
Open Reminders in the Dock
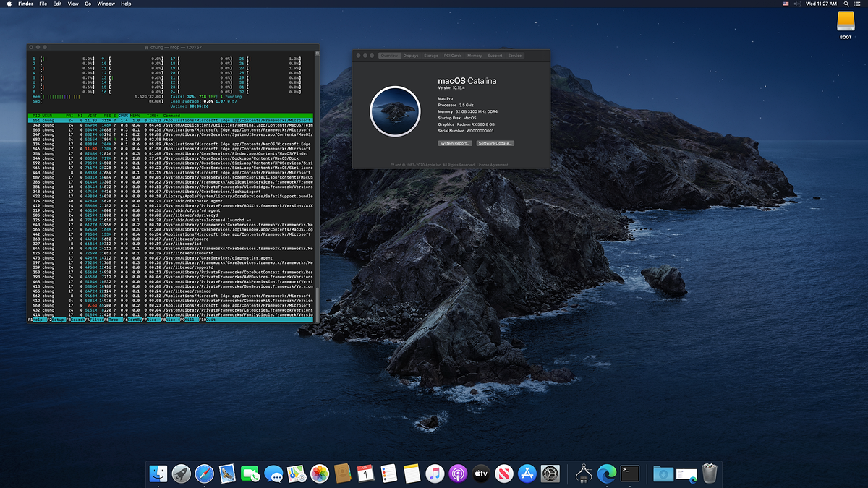click(x=388, y=474)
